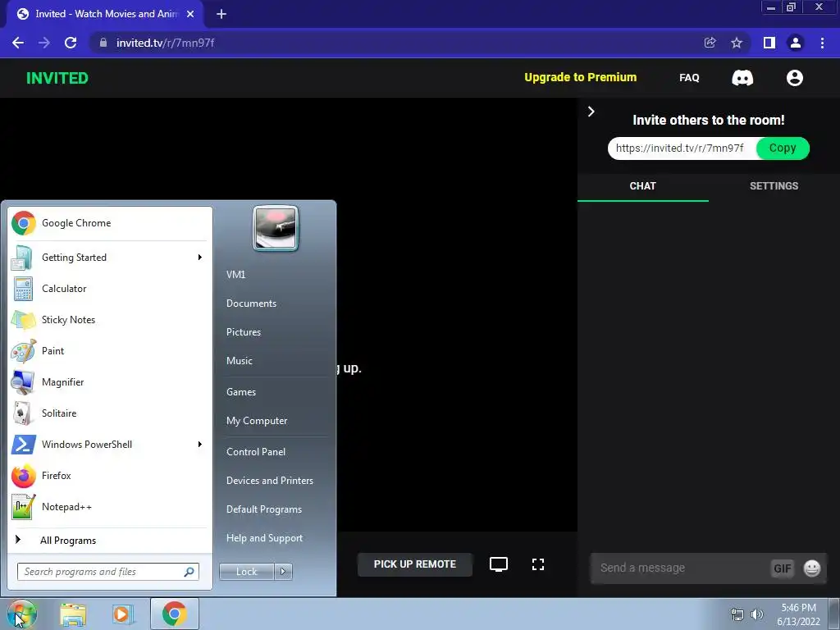Open Chrome three-dot menu
The image size is (840, 630).
(822, 43)
